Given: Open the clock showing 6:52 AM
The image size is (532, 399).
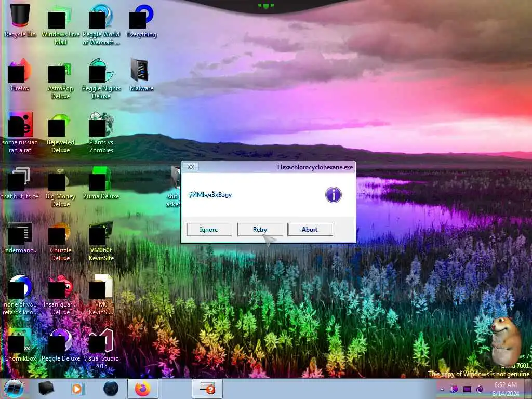Looking at the screenshot, I should pyautogui.click(x=506, y=389).
